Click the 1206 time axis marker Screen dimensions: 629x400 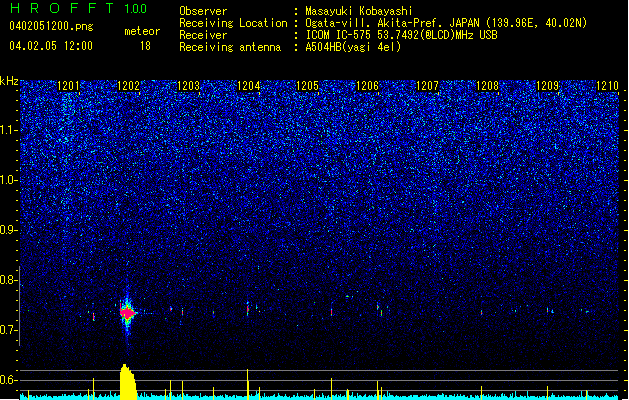click(x=367, y=86)
